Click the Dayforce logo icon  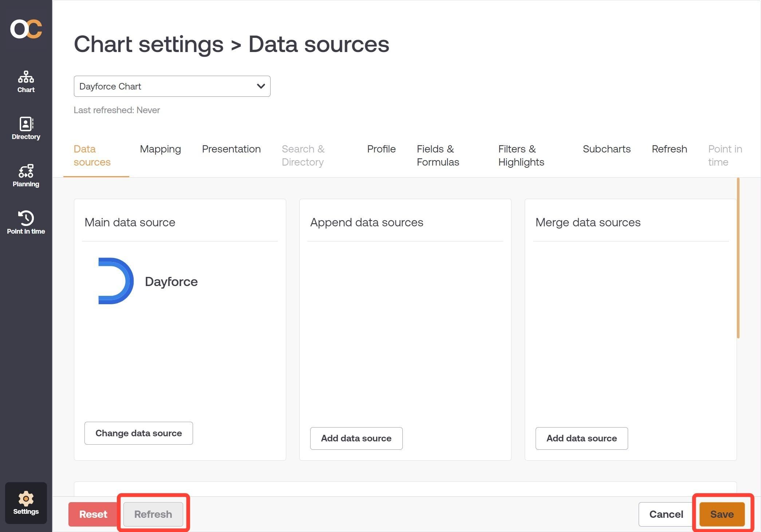(116, 281)
